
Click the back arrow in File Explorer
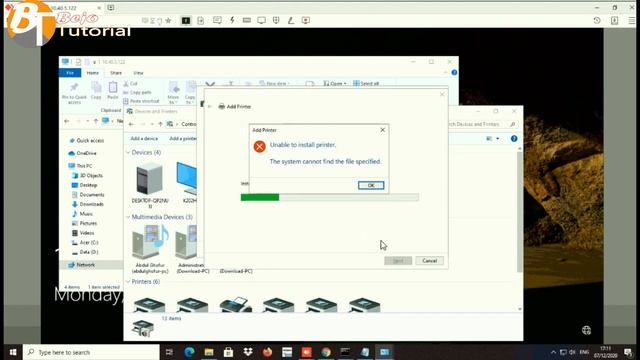[x=67, y=121]
